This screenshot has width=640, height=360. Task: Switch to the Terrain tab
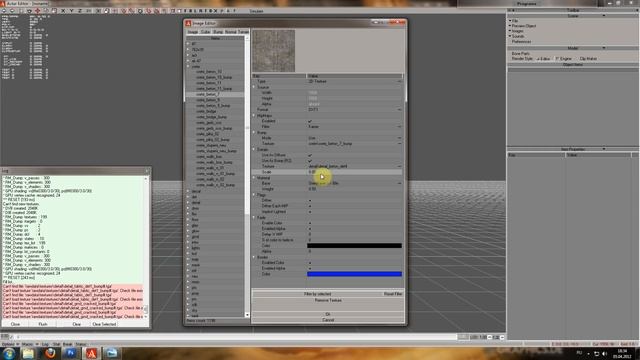point(243,32)
